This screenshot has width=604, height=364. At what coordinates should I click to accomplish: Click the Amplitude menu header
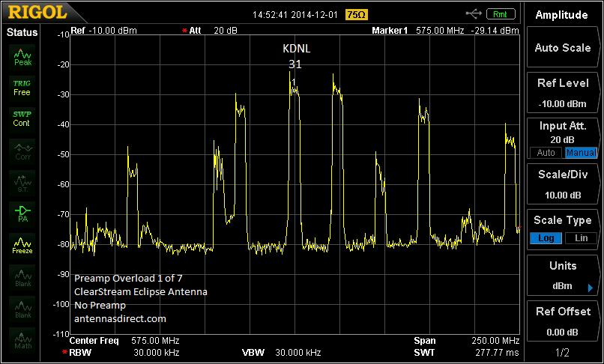[x=562, y=15]
